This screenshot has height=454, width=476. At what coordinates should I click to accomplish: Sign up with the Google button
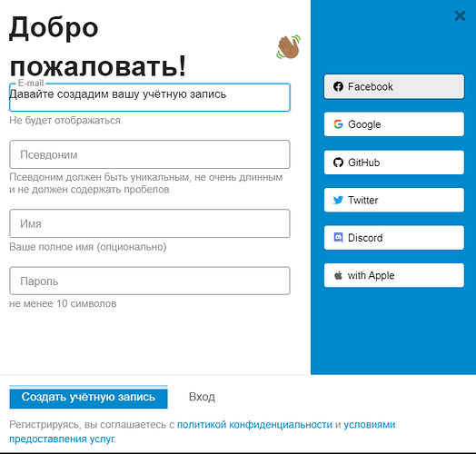pos(393,124)
